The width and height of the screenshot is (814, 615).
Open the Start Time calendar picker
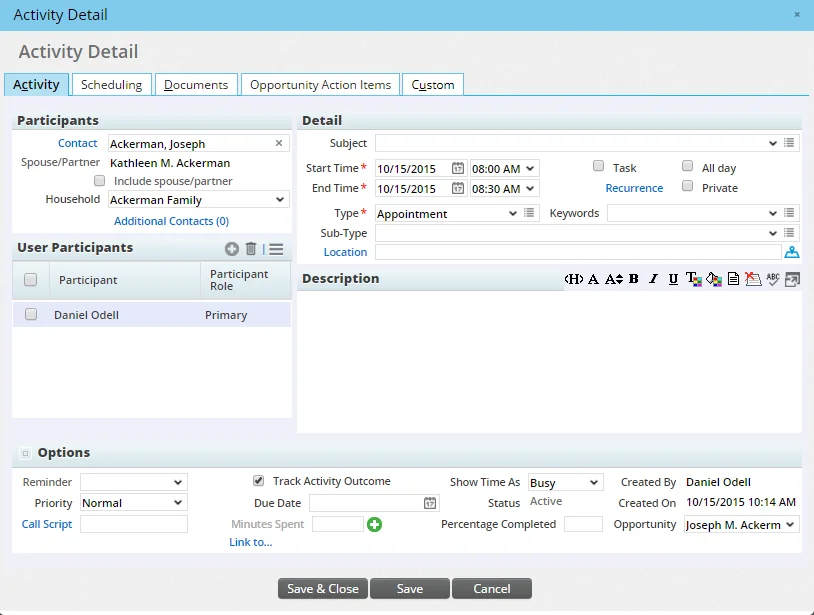458,168
